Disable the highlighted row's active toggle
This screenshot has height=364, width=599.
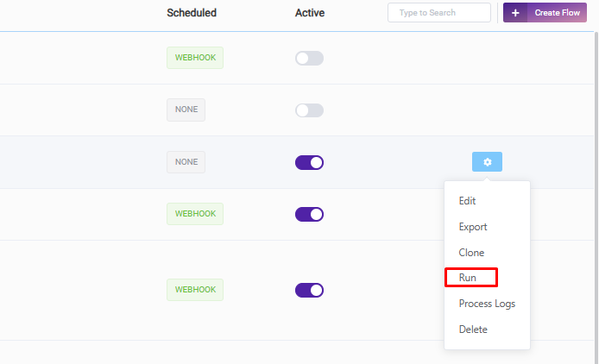(310, 162)
